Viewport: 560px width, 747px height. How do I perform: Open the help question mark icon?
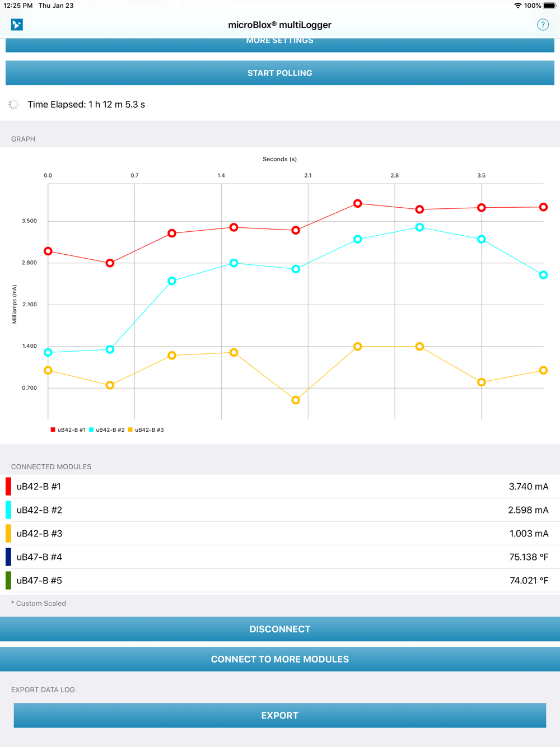click(x=542, y=25)
